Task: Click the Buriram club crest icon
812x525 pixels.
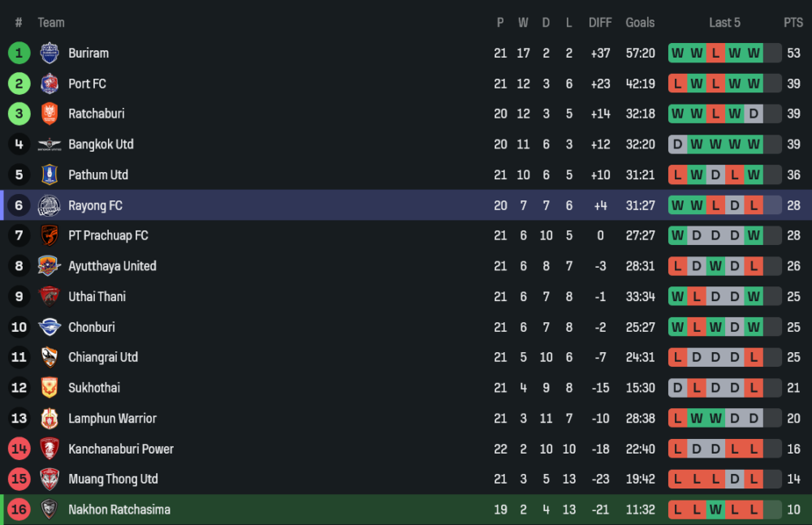Action: [50, 53]
